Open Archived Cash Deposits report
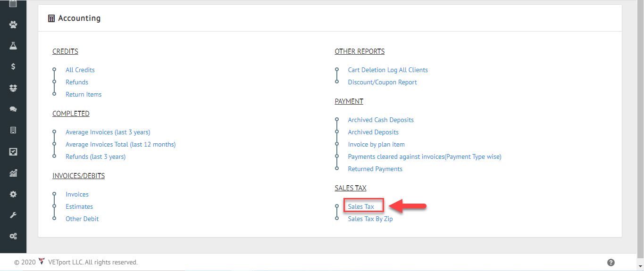 [x=381, y=120]
